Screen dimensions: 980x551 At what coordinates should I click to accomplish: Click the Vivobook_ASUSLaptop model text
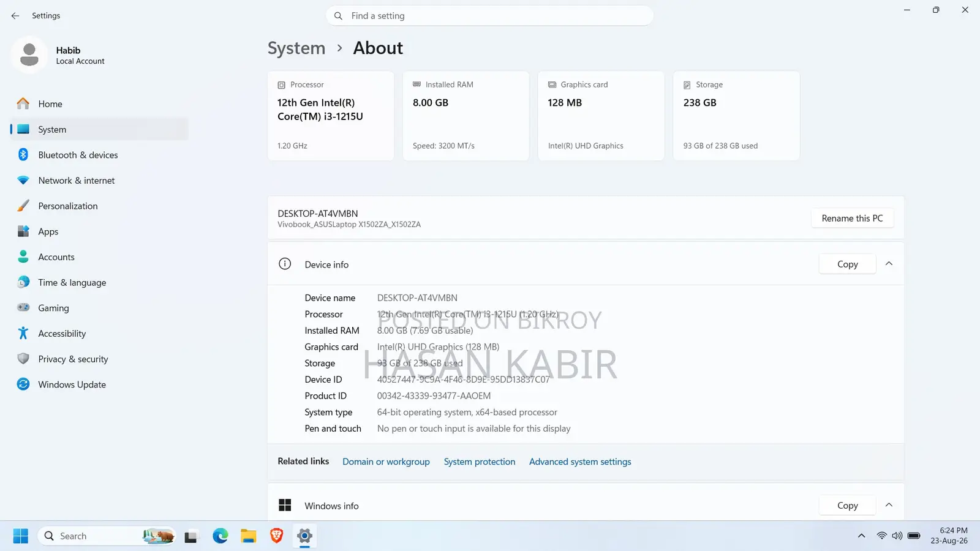[x=349, y=225]
